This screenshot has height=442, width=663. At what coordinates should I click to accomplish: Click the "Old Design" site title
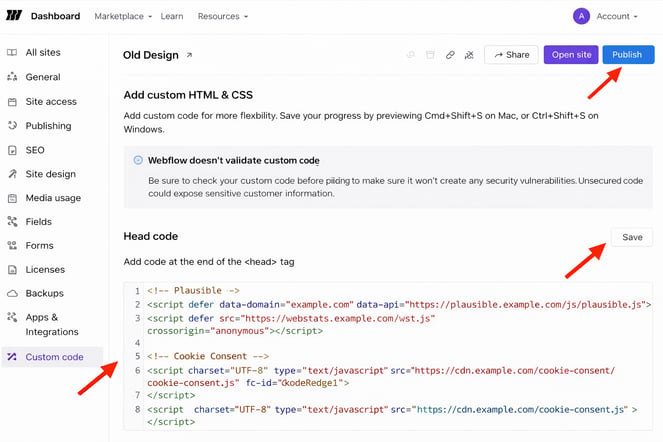point(151,55)
